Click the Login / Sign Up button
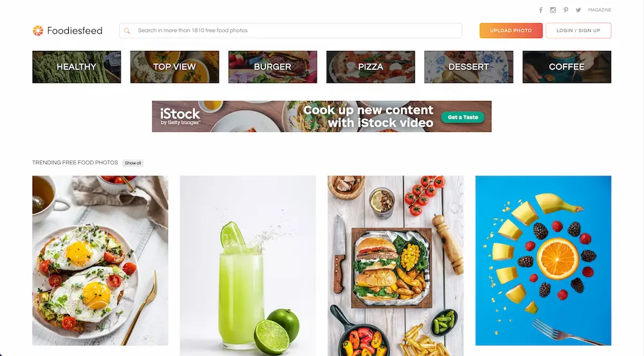 click(578, 30)
